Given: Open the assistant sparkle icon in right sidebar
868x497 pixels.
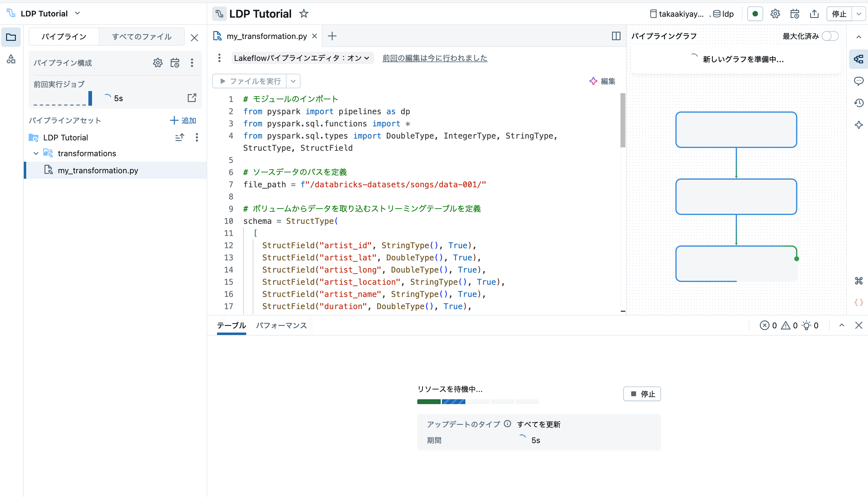Looking at the screenshot, I should tap(859, 125).
